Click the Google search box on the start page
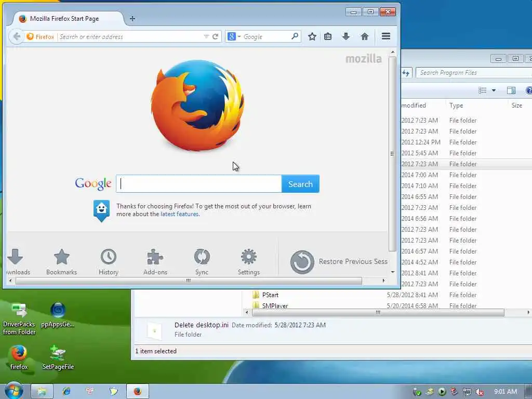The image size is (532, 399). click(199, 184)
